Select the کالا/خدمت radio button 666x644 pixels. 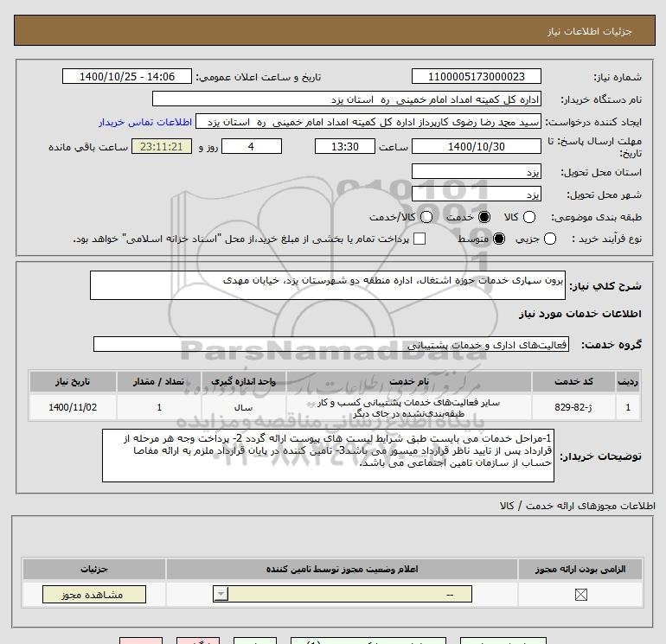[x=426, y=217]
